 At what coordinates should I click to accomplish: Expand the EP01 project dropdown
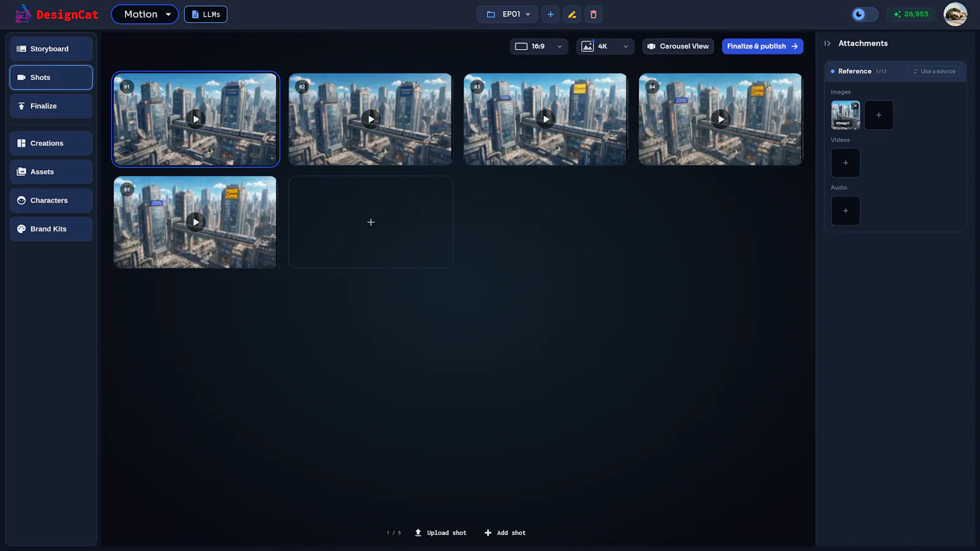coord(508,14)
